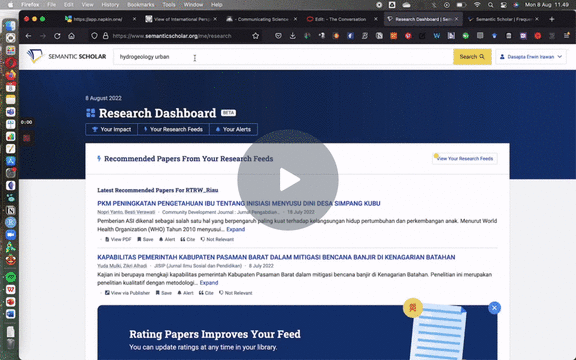
Task: Click author Yuda Mulki
Action: (109, 266)
